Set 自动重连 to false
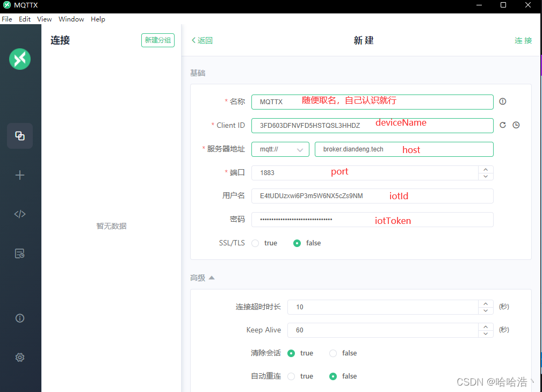Image resolution: width=542 pixels, height=392 pixels. pos(333,376)
